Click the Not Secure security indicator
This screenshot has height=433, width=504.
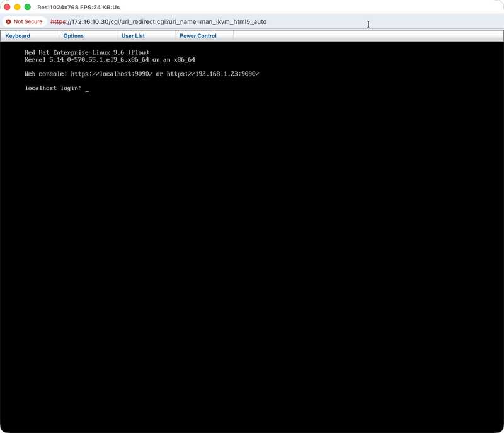pos(28,21)
